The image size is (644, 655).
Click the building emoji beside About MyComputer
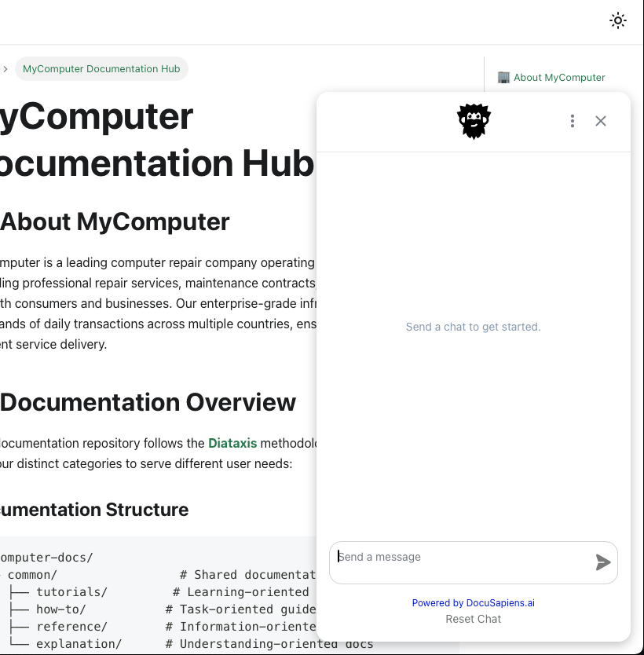pyautogui.click(x=503, y=77)
